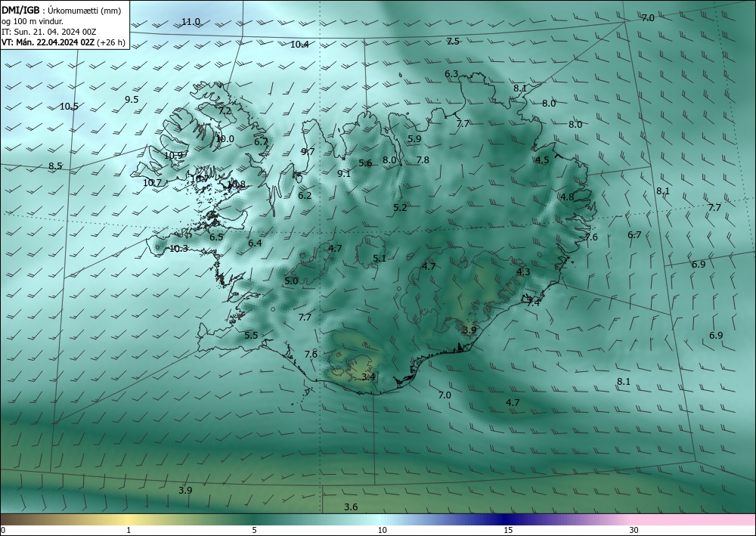Click the 10.5 value on the map
Viewport: 756px width, 536px height.
pyautogui.click(x=69, y=107)
